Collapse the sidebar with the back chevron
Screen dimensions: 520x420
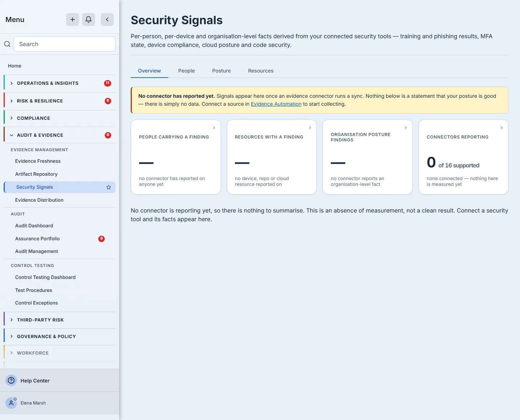point(107,19)
